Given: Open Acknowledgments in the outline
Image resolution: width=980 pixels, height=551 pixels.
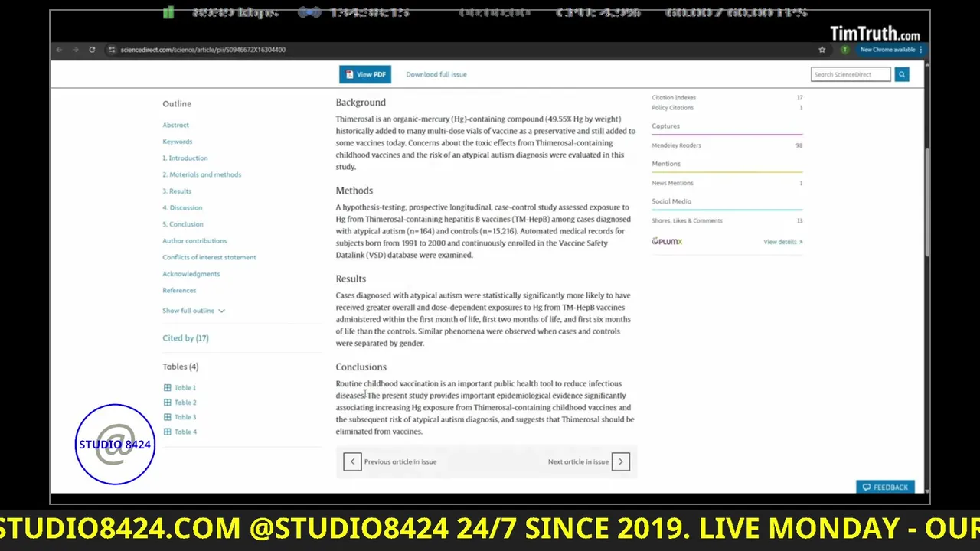Looking at the screenshot, I should 191,274.
